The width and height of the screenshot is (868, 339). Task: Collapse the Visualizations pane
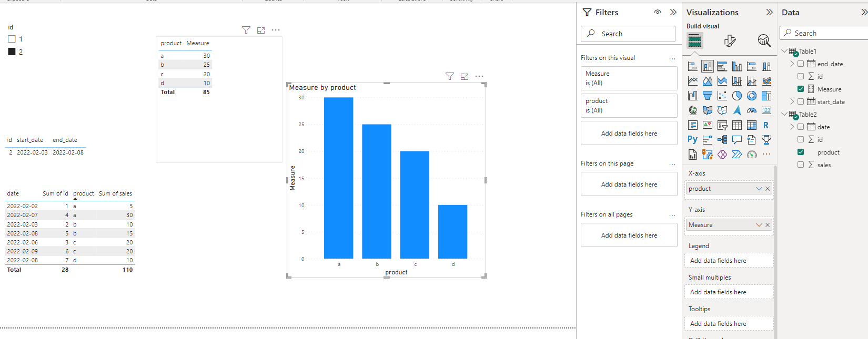(x=769, y=12)
